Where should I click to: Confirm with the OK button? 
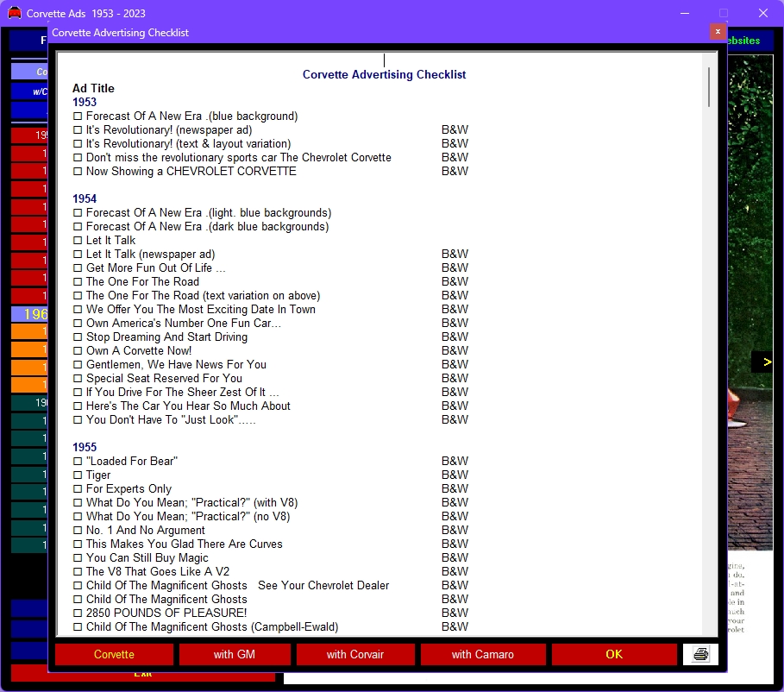pyautogui.click(x=614, y=654)
